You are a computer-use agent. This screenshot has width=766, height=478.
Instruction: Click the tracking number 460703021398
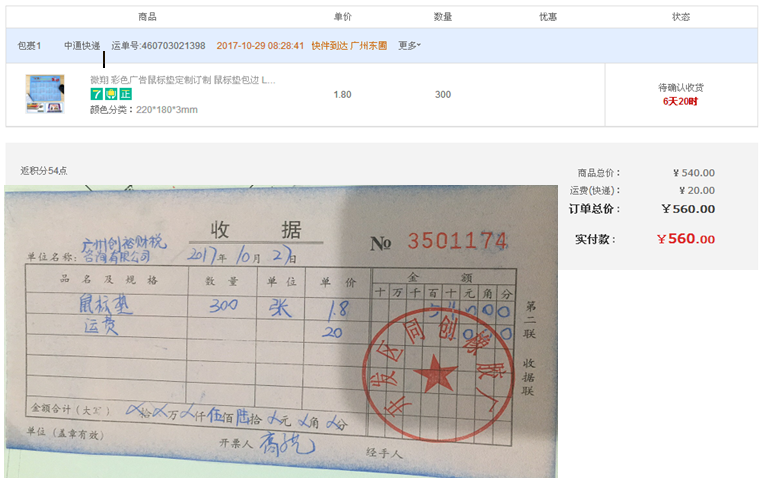pyautogui.click(x=159, y=46)
